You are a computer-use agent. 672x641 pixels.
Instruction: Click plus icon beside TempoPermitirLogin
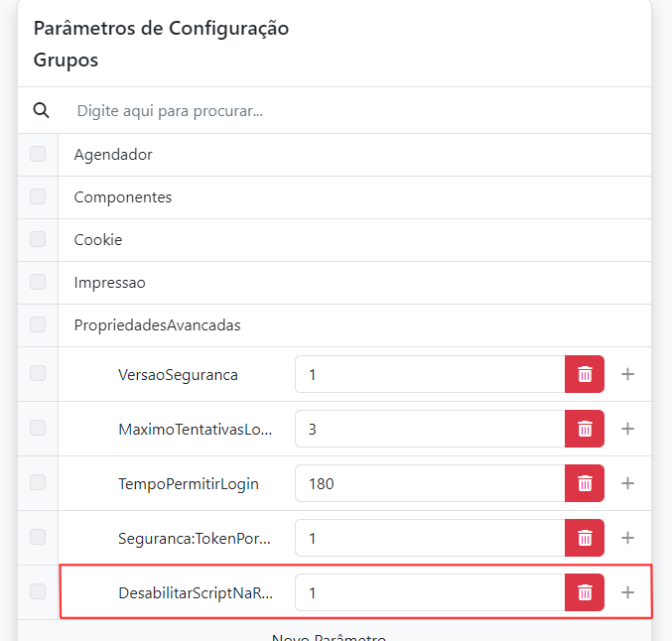(x=627, y=483)
